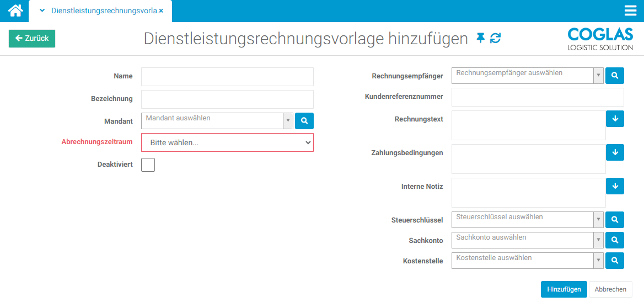
Task: Open the Steuerschlüssel search lookup
Action: (x=614, y=220)
